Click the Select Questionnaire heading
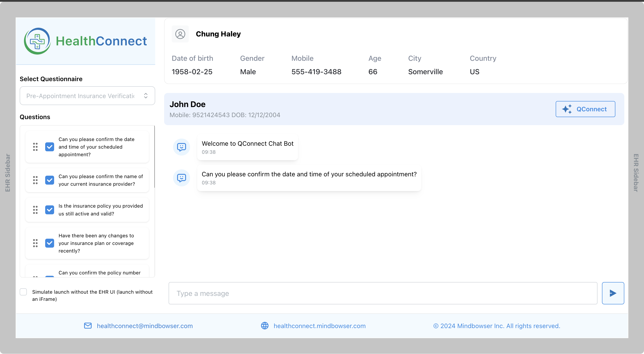 51,79
